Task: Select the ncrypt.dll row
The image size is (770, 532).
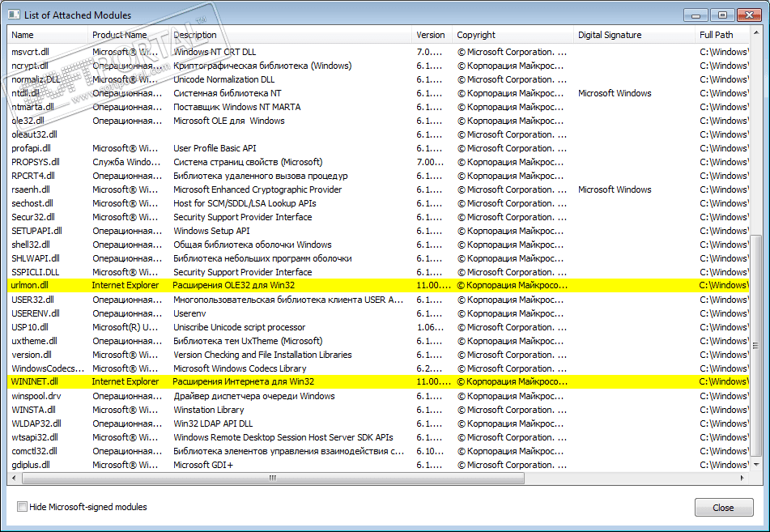Action: pos(378,66)
